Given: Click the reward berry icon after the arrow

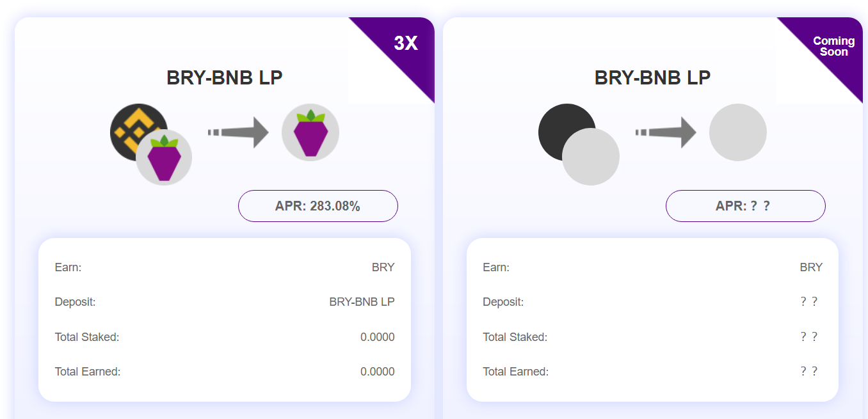Looking at the screenshot, I should click(x=310, y=132).
